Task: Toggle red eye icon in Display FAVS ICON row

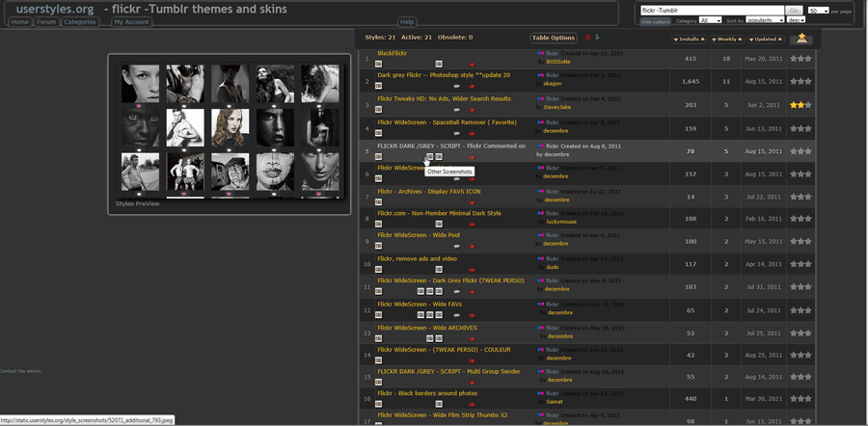Action: [473, 202]
